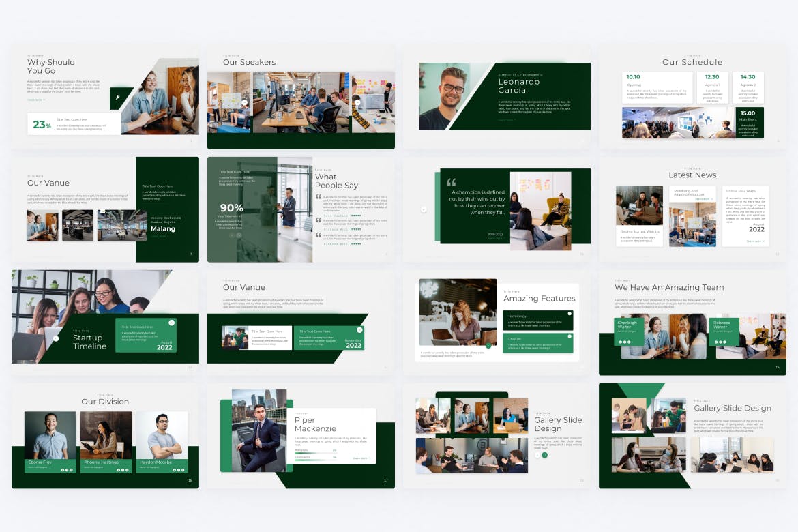Toggle the green circle under Gallery Slide Design text
The image size is (798, 532).
click(544, 455)
